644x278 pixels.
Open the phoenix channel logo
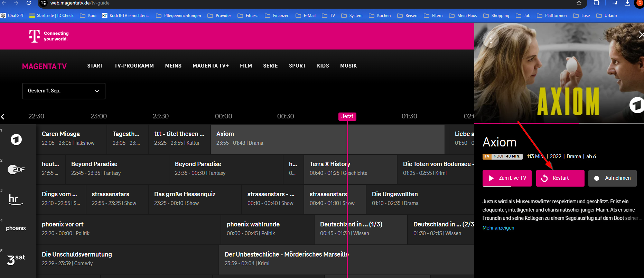point(16,228)
